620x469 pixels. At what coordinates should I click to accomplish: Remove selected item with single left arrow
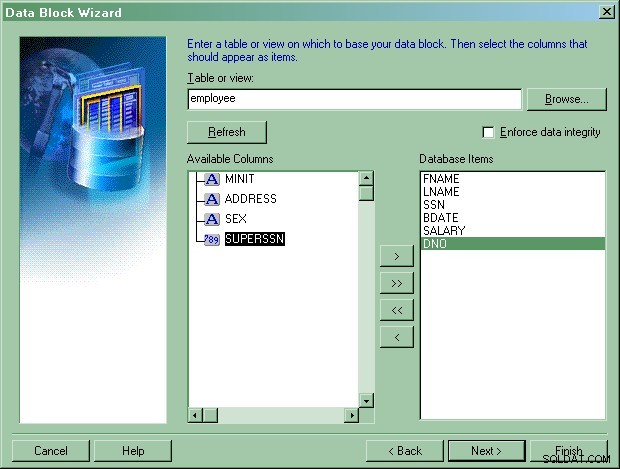pyautogui.click(x=397, y=337)
